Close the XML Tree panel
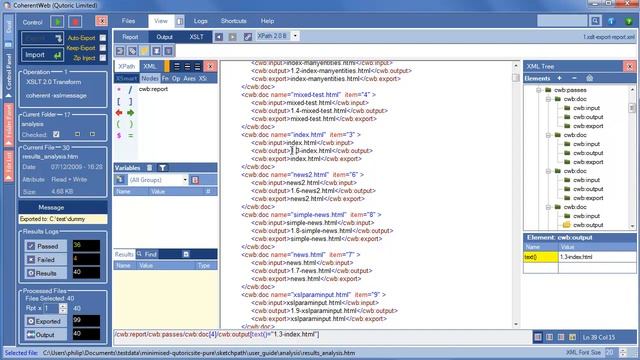640x360 pixels. point(629,66)
